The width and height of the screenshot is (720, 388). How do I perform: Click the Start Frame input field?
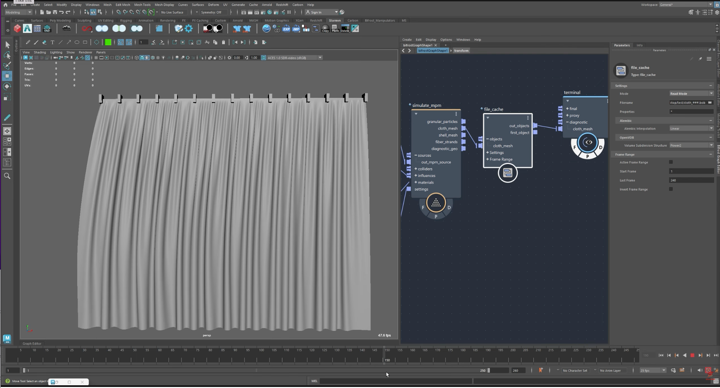pyautogui.click(x=691, y=171)
